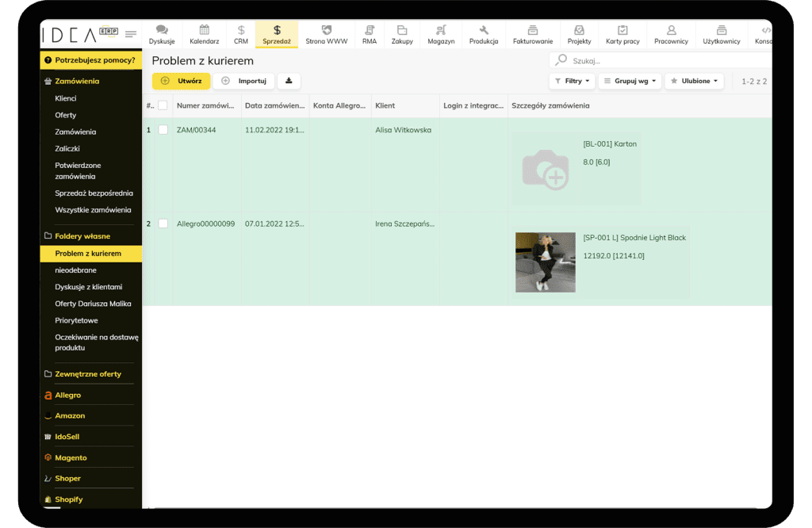Click the download export icon button
This screenshot has width=812, height=528.
(289, 81)
